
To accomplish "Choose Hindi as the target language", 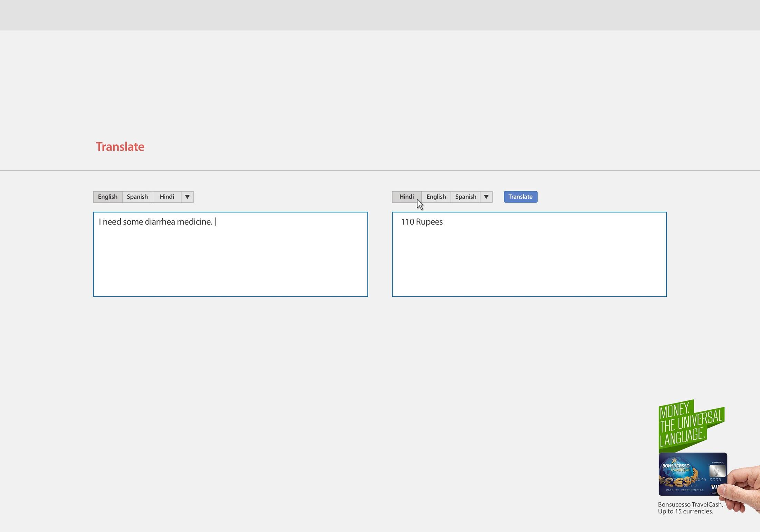I will pyautogui.click(x=406, y=197).
